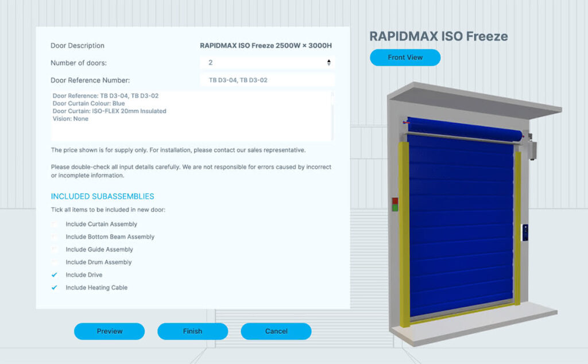Image resolution: width=588 pixels, height=364 pixels.
Task: Click the control panel on right door post
Action: point(525,233)
